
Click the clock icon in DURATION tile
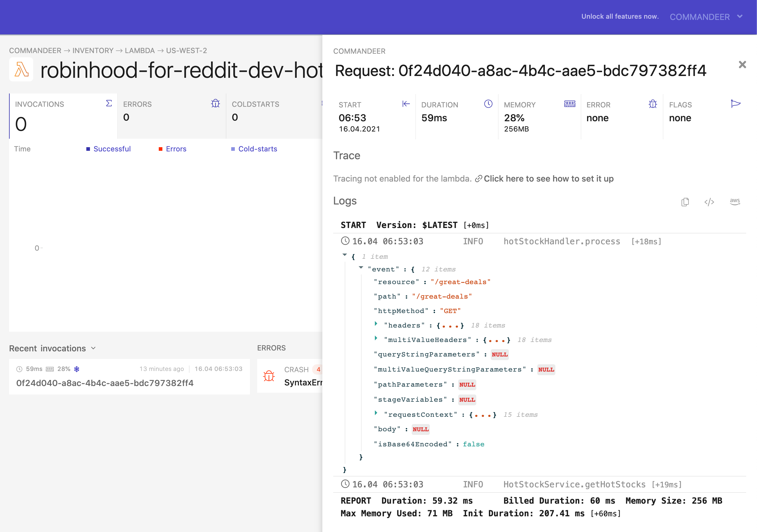488,104
